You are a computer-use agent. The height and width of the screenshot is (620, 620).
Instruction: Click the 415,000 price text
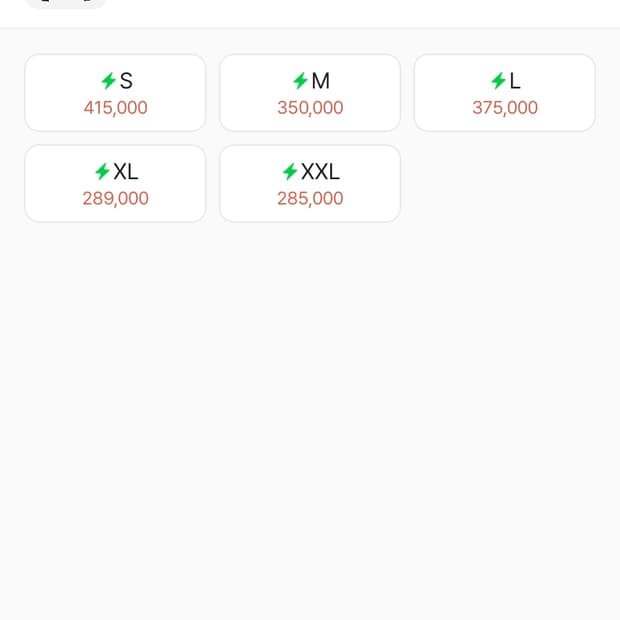coord(115,108)
